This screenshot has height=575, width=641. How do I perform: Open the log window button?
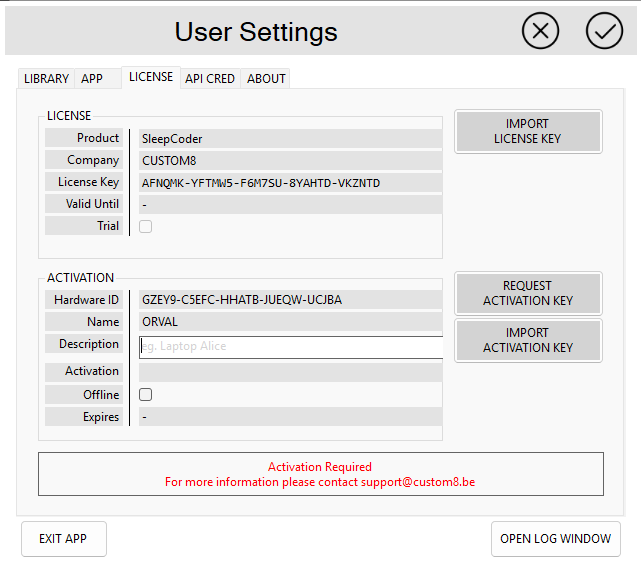pos(555,539)
